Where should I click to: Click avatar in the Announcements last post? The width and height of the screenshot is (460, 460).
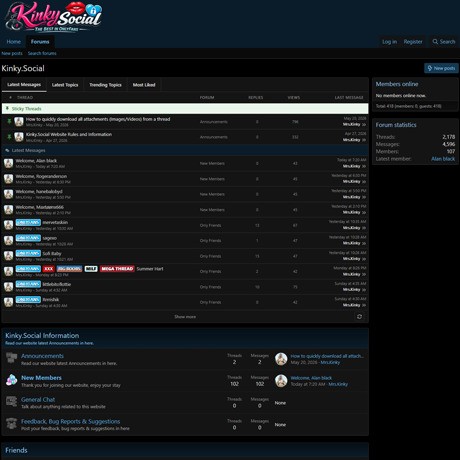281,359
